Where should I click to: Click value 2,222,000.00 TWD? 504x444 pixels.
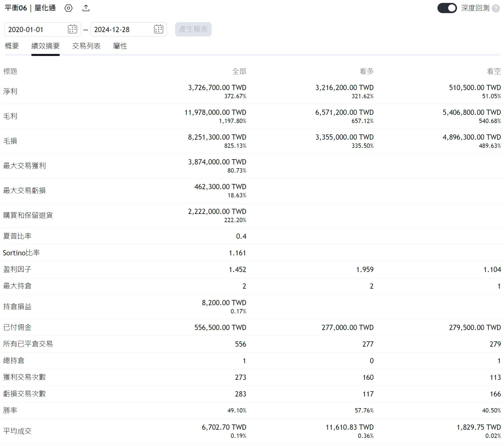pos(217,211)
